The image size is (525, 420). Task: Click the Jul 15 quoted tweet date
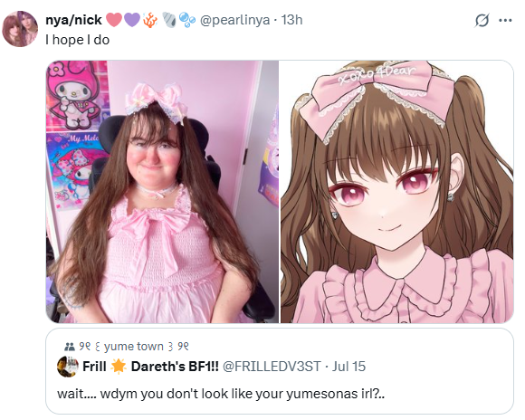click(x=348, y=367)
